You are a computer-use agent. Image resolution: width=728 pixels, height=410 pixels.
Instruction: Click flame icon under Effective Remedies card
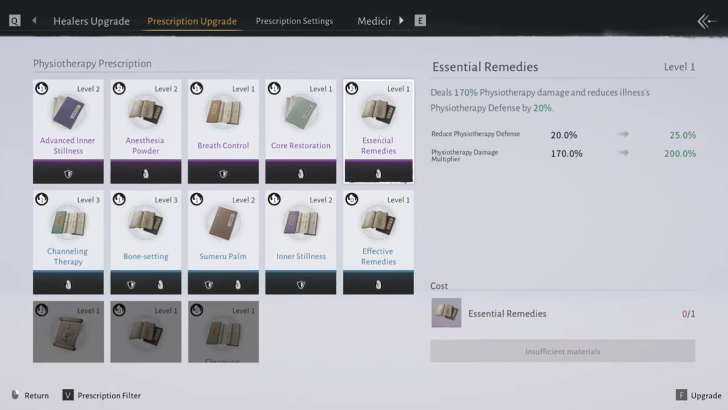pos(378,285)
